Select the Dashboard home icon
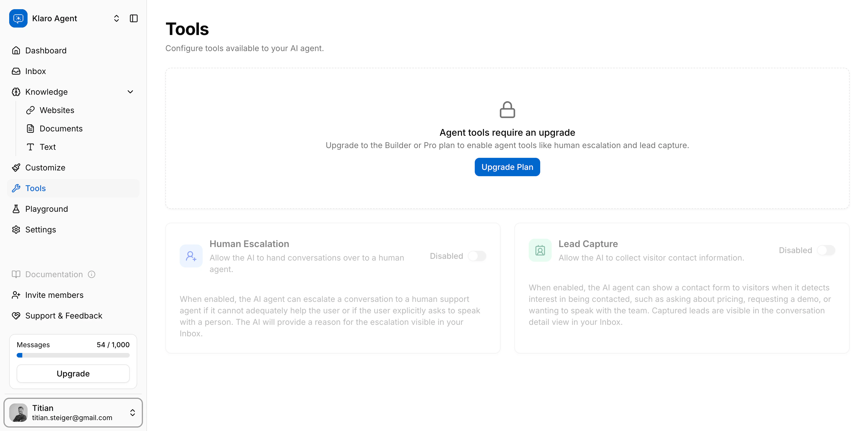Viewport: 868px width, 431px height. 16,50
